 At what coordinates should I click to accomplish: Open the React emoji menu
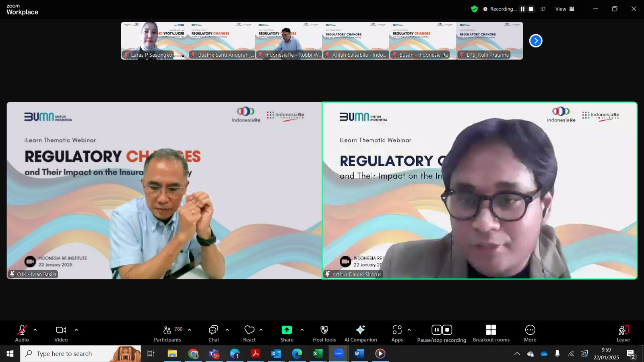[x=249, y=333]
